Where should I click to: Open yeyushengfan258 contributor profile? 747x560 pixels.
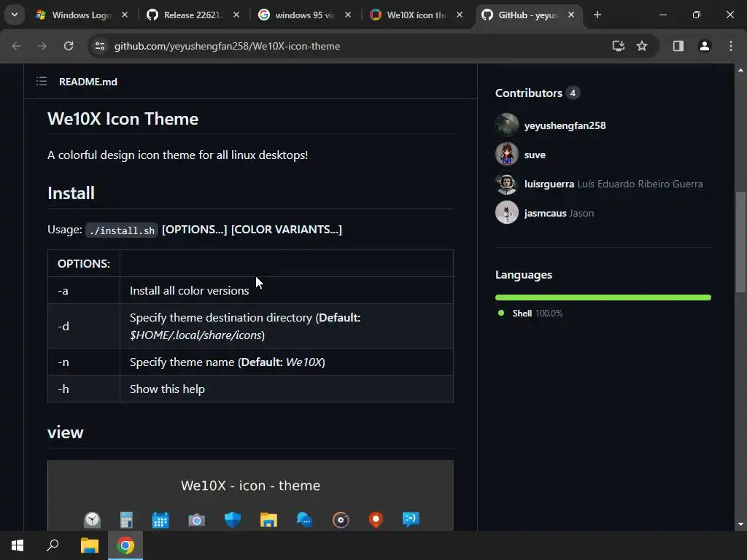click(565, 125)
